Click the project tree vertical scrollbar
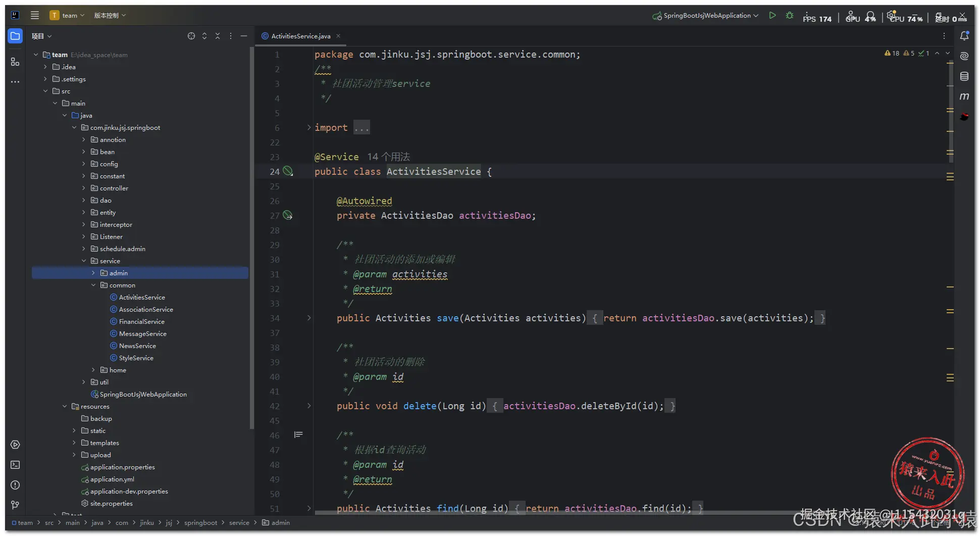This screenshot has height=536, width=980. (x=251, y=237)
